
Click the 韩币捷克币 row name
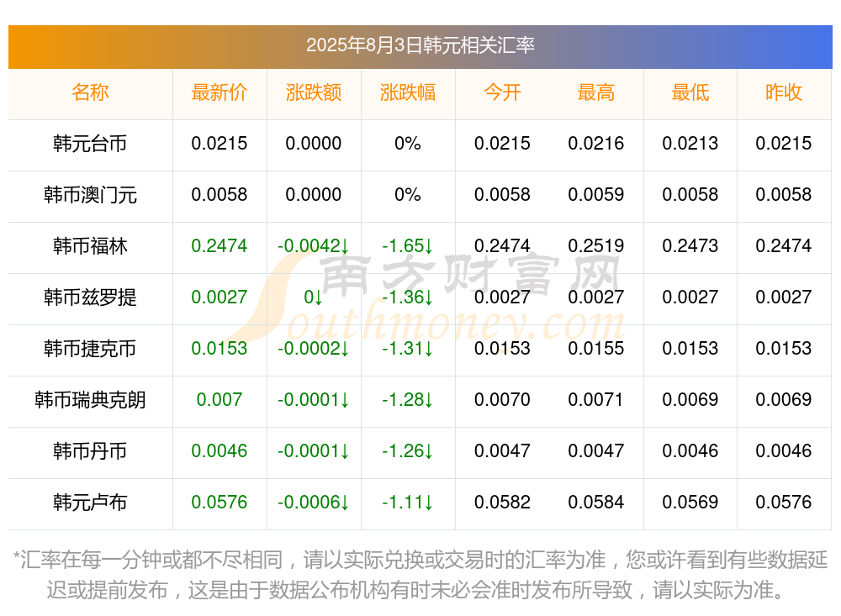point(90,349)
